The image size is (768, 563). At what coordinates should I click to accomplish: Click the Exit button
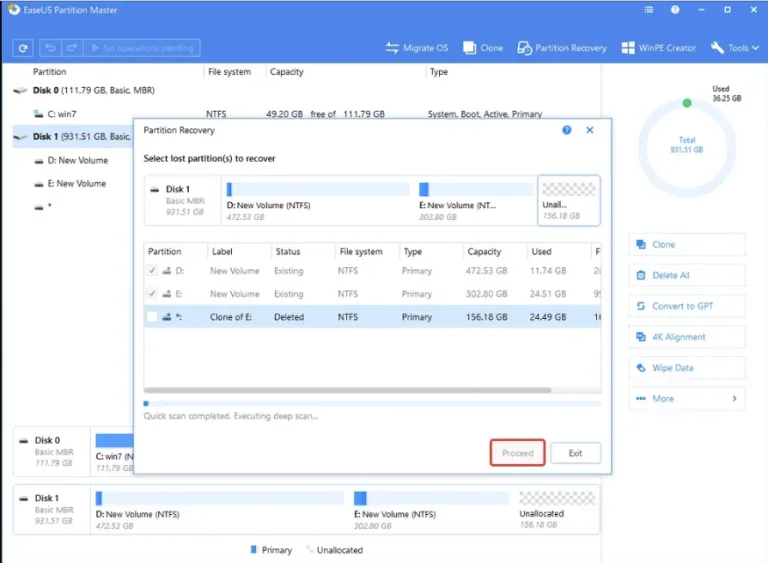click(x=576, y=453)
